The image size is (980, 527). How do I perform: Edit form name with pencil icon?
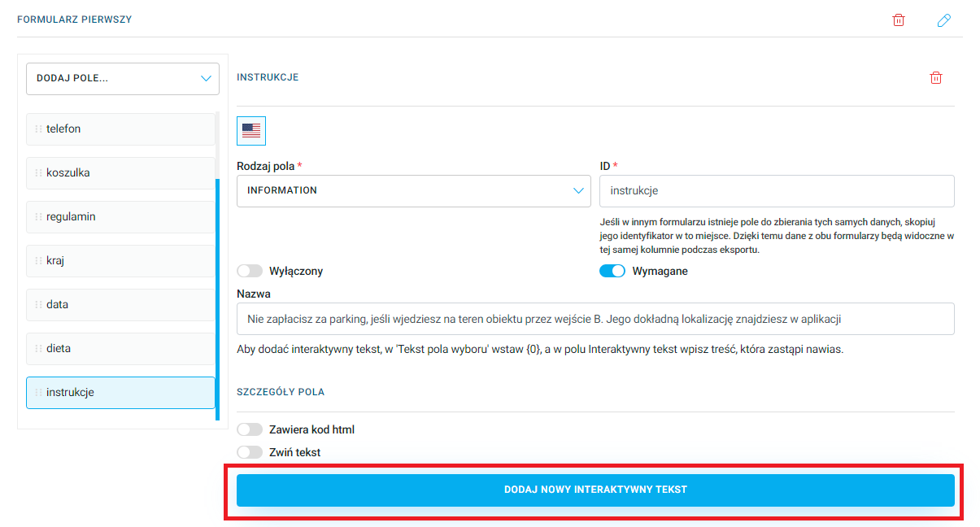point(944,20)
